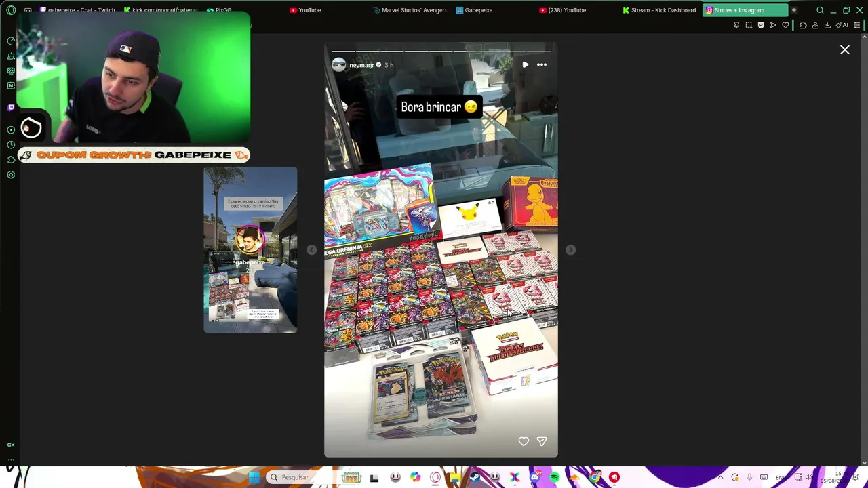Image resolution: width=868 pixels, height=488 pixels.
Task: Open Opera sidebar settings gear
Action: (x=11, y=175)
